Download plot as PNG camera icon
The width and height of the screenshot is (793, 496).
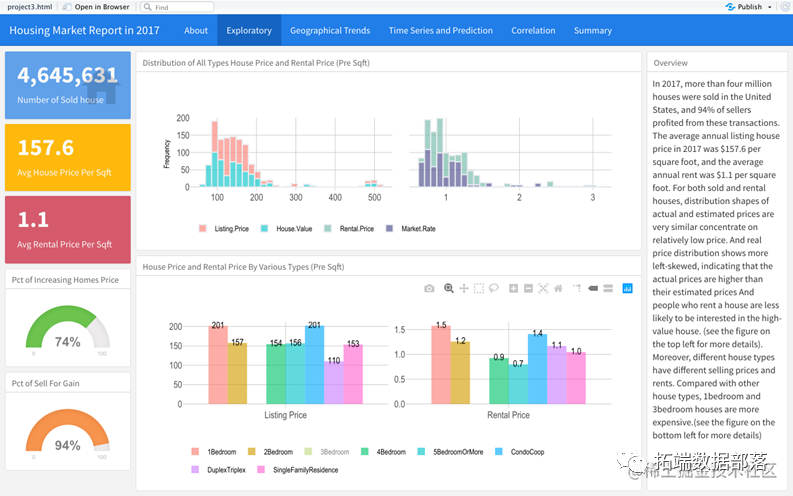[429, 288]
